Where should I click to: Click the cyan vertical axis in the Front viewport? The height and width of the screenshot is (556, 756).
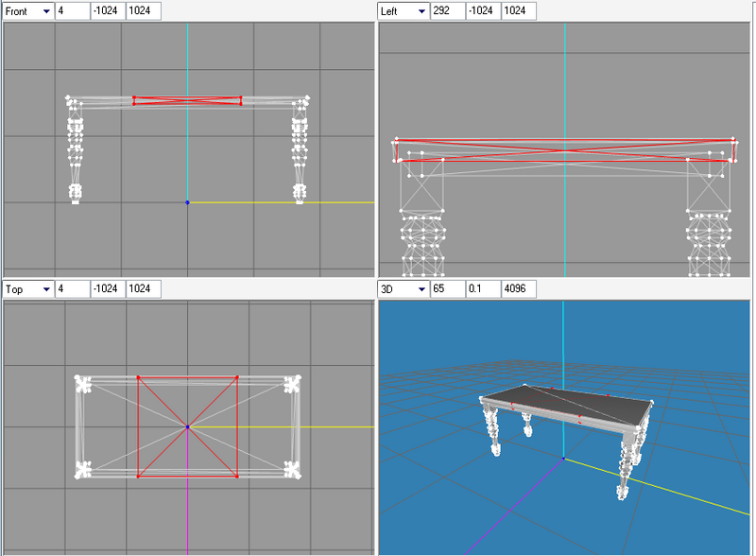coord(189,57)
